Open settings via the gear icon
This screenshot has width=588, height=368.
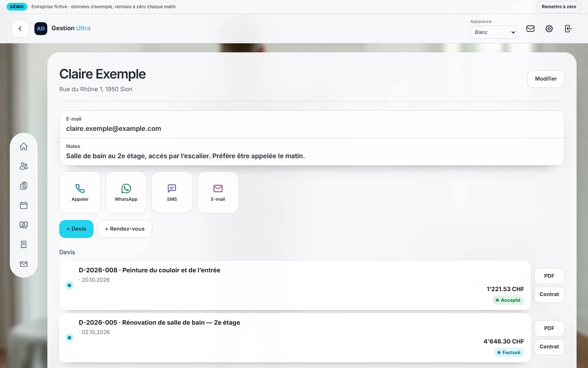tap(549, 29)
